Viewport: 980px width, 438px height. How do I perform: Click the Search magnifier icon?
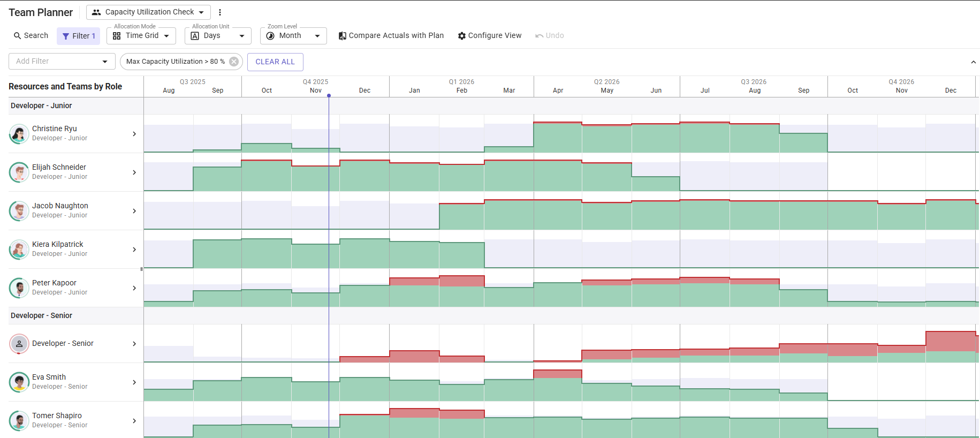(18, 36)
